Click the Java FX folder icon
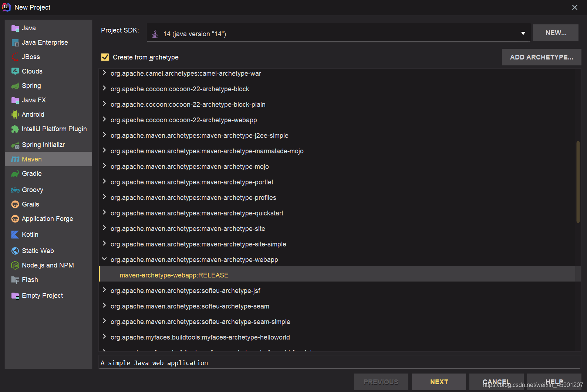The image size is (587, 392). [x=15, y=100]
